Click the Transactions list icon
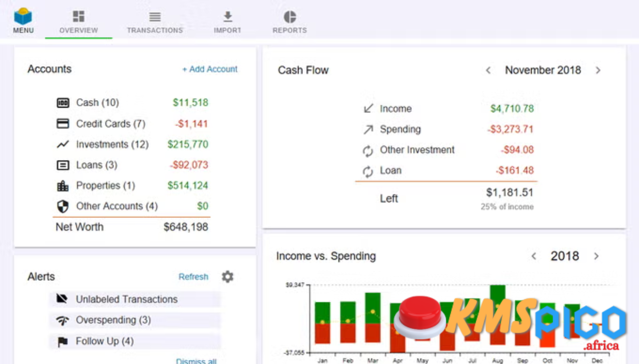Image resolution: width=639 pixels, height=364 pixels. pos(155,17)
